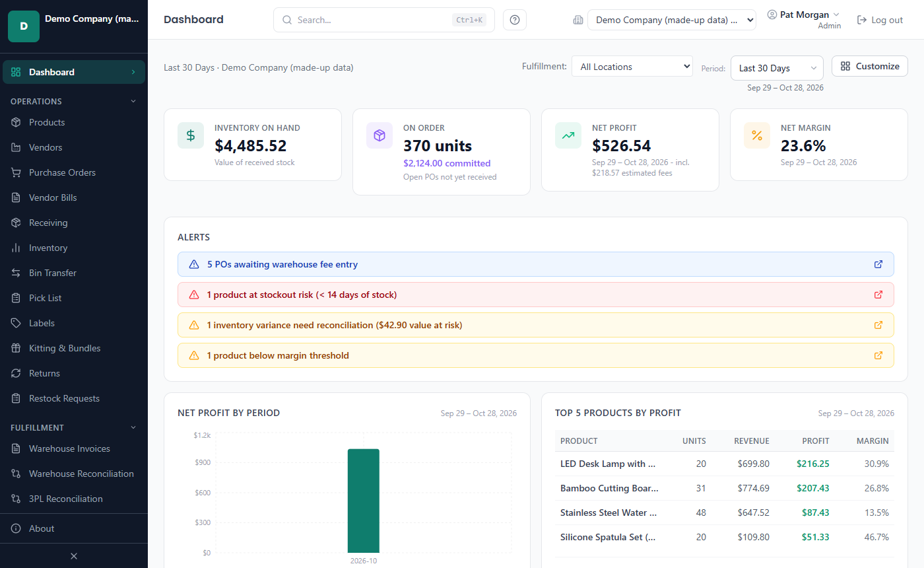The width and height of the screenshot is (924, 568).
Task: Click the Ctrl+K shortcut badge
Action: [469, 20]
